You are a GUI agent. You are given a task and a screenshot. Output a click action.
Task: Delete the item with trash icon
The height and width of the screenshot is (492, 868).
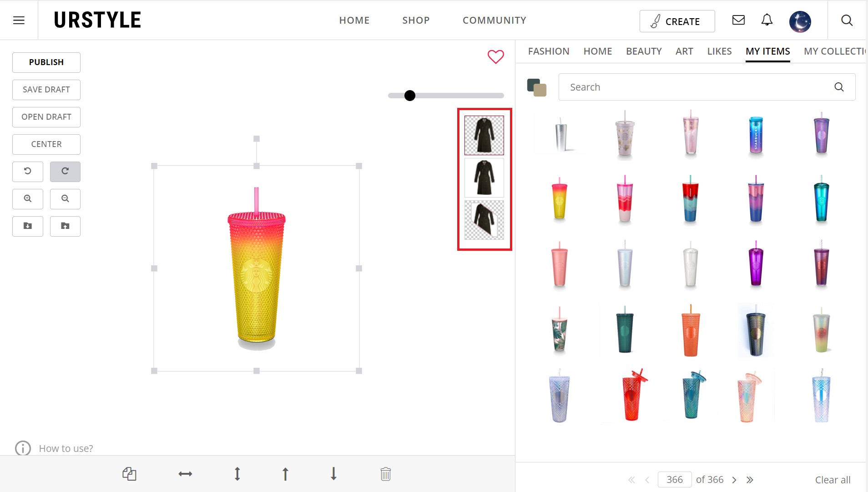386,474
